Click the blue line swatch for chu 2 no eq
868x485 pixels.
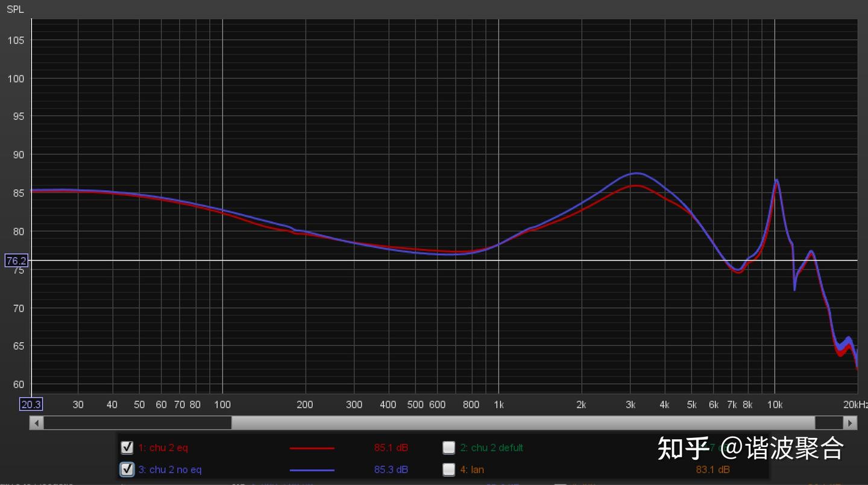[x=312, y=470]
